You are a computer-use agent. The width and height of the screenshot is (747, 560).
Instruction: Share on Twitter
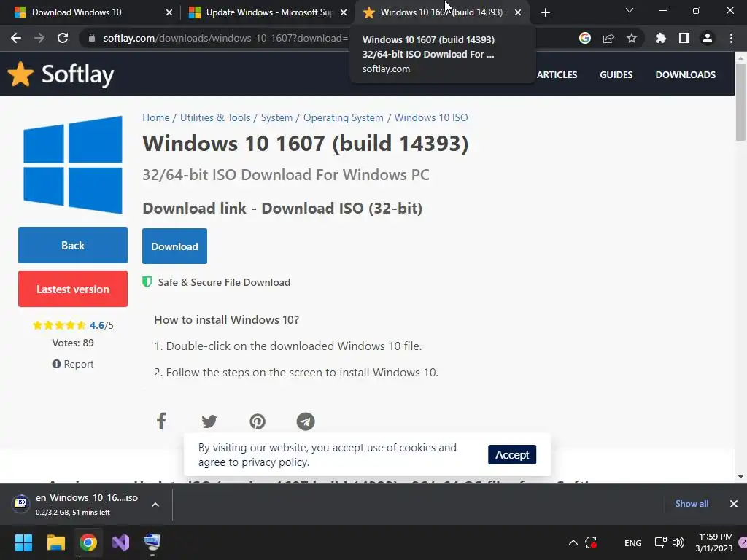tap(209, 421)
